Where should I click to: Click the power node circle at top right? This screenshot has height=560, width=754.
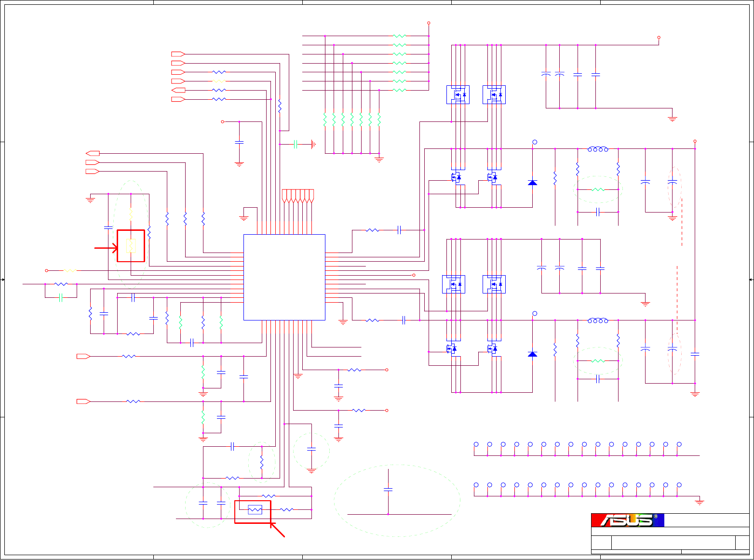[659, 37]
